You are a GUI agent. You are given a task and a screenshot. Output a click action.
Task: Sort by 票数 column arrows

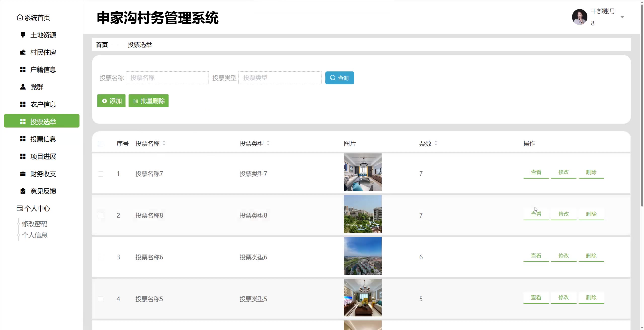[x=436, y=143]
